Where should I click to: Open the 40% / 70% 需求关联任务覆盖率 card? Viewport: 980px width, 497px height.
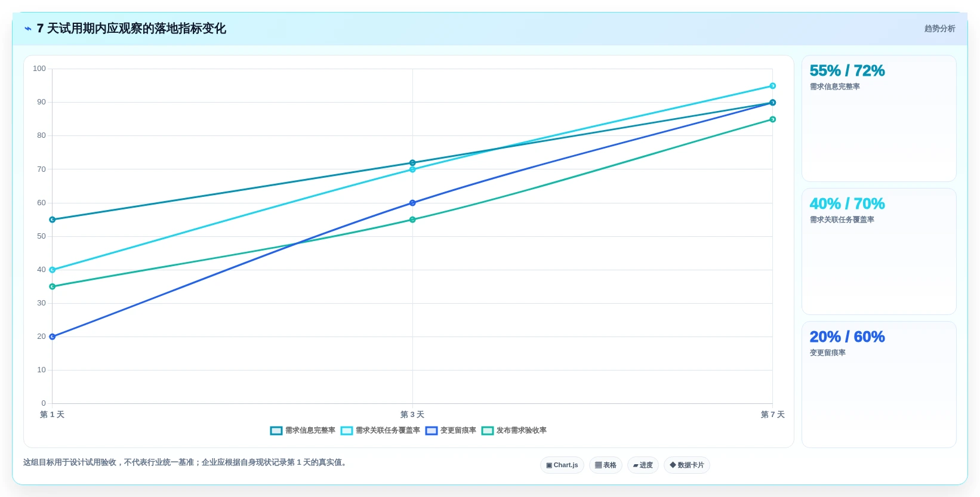879,252
